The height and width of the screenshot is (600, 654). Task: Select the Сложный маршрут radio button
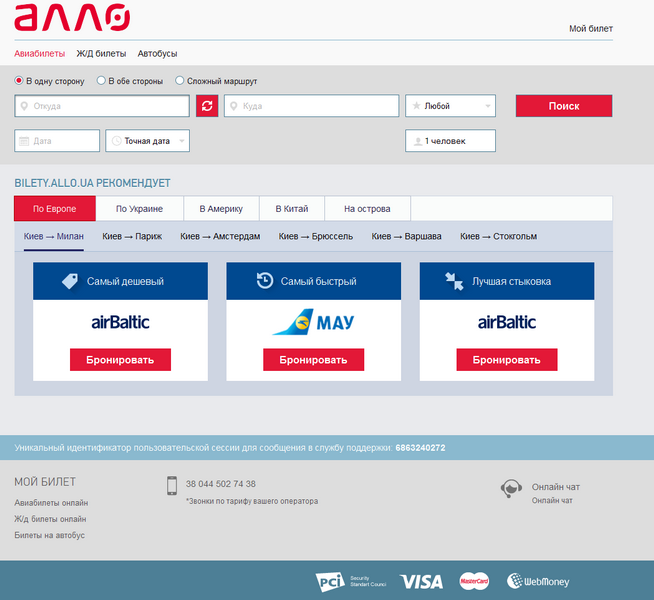(179, 80)
